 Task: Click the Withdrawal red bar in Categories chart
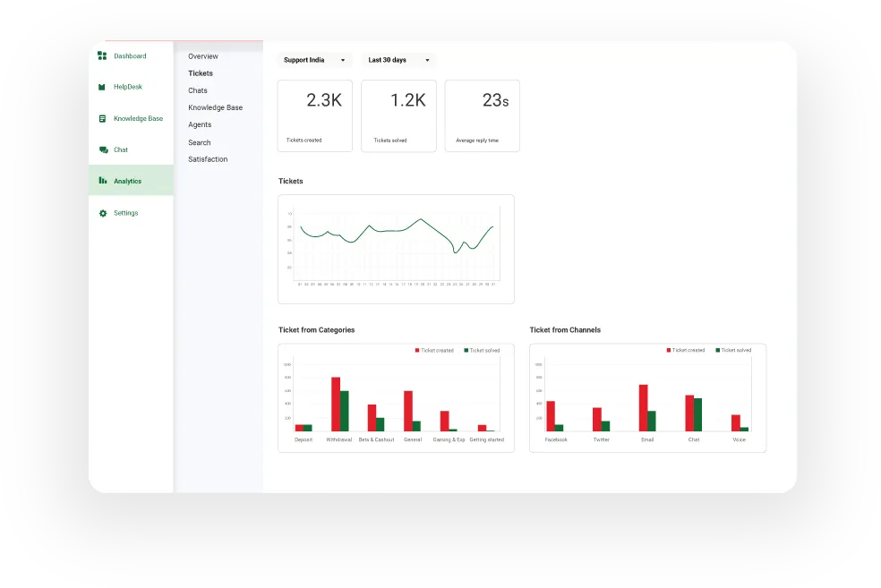click(x=336, y=405)
